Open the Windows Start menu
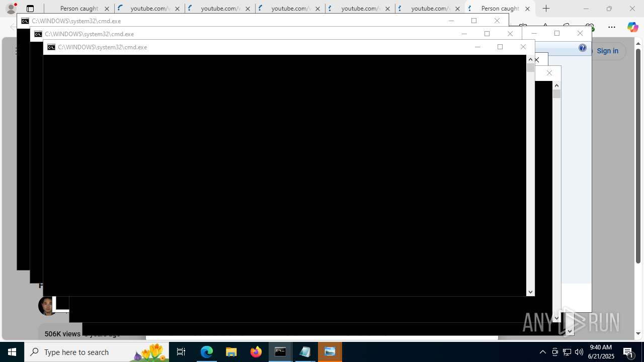Image resolution: width=644 pixels, height=362 pixels. tap(12, 352)
